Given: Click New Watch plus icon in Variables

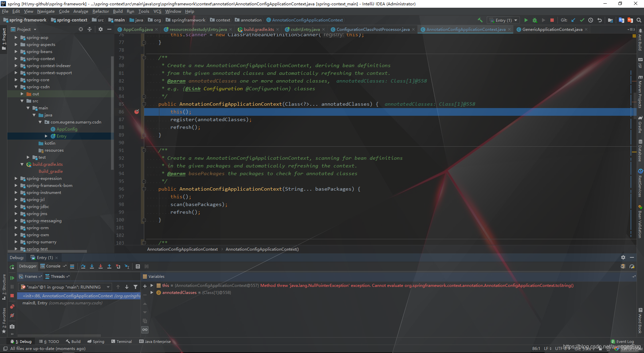Looking at the screenshot, I should [x=145, y=286].
